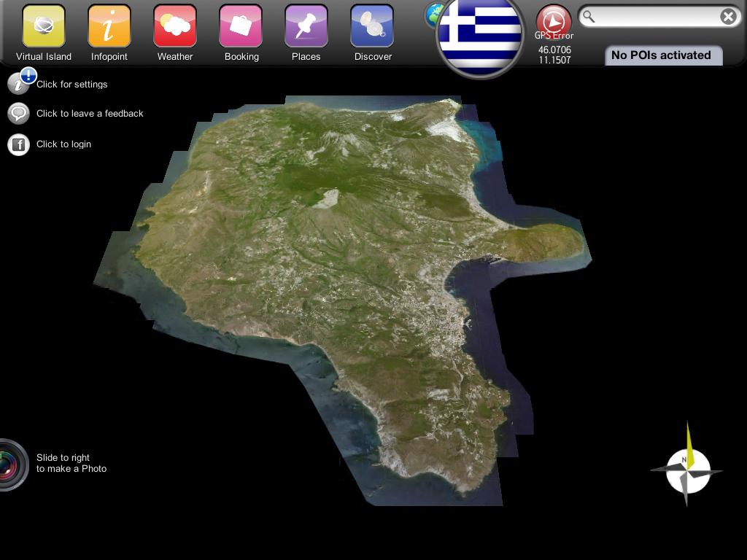The width and height of the screenshot is (747, 560).
Task: Click the GPS Error red icon
Action: click(554, 21)
